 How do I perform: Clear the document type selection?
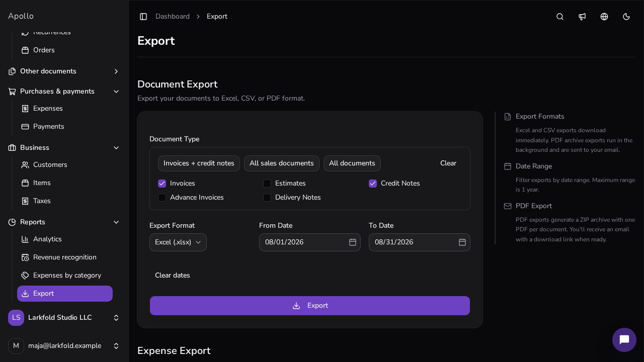coord(448,163)
